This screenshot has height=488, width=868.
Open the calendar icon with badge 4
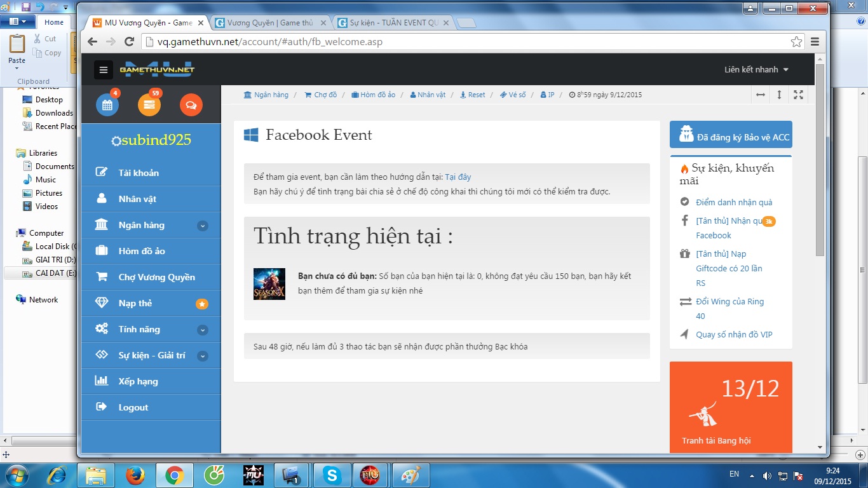[x=107, y=105]
